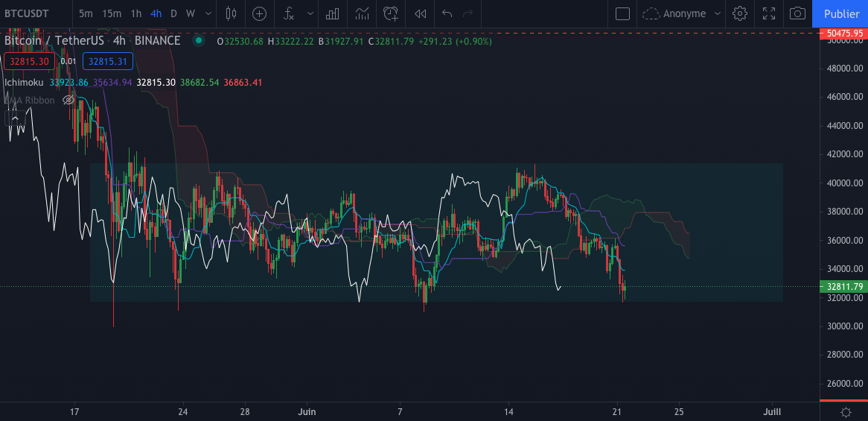Click the 40000.00 price axis label
Viewport: 868px width, 421px height.
(844, 183)
